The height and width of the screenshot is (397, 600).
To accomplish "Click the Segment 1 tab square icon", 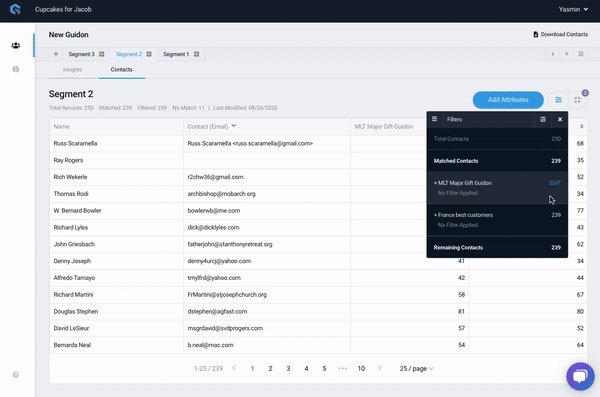I will [197, 54].
